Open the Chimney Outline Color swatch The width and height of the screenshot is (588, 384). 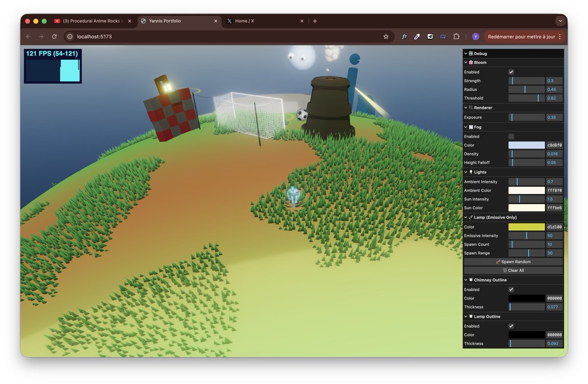[527, 298]
